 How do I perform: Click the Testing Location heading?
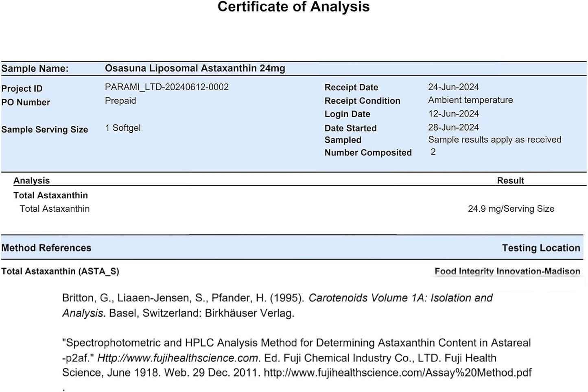coord(541,248)
